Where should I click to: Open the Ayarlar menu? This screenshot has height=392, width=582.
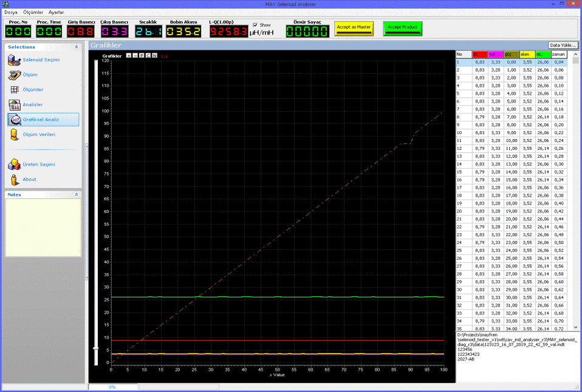56,12
